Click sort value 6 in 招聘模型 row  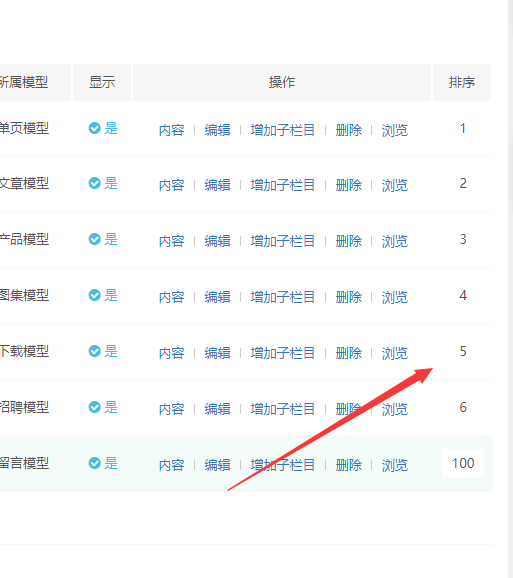[463, 407]
